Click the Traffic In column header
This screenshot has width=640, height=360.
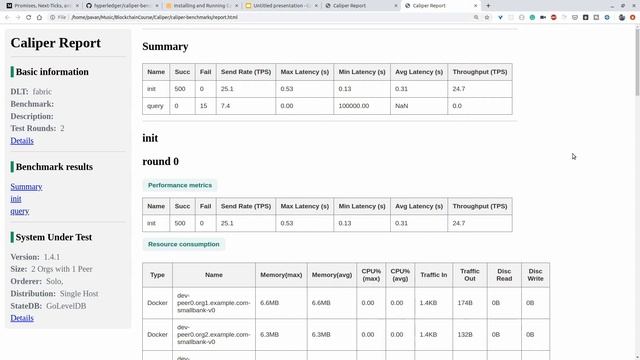pos(433,275)
